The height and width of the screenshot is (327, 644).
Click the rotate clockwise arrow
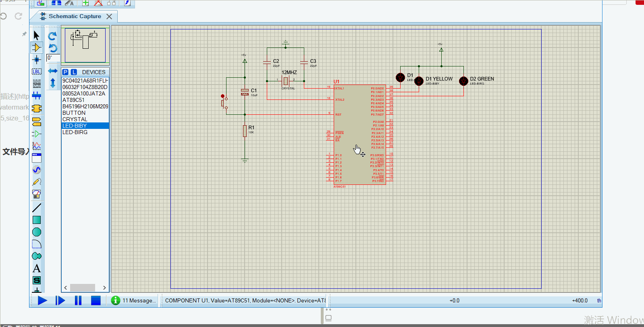point(53,36)
